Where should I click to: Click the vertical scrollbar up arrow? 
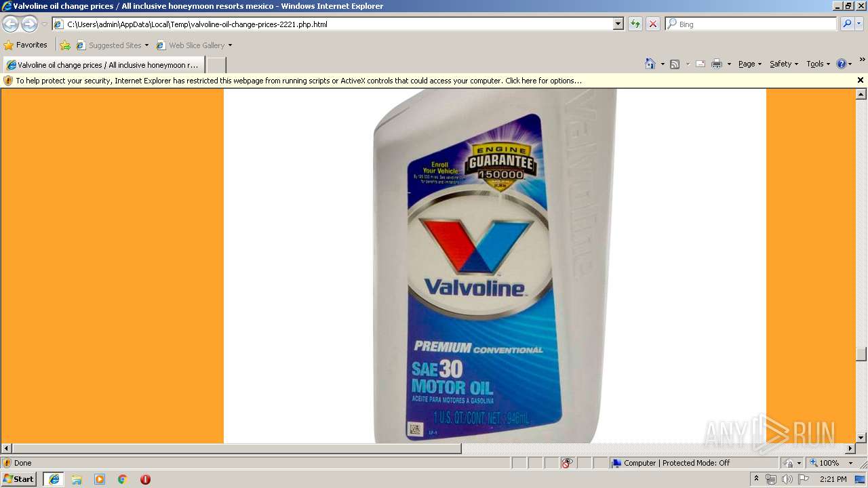pos(861,94)
